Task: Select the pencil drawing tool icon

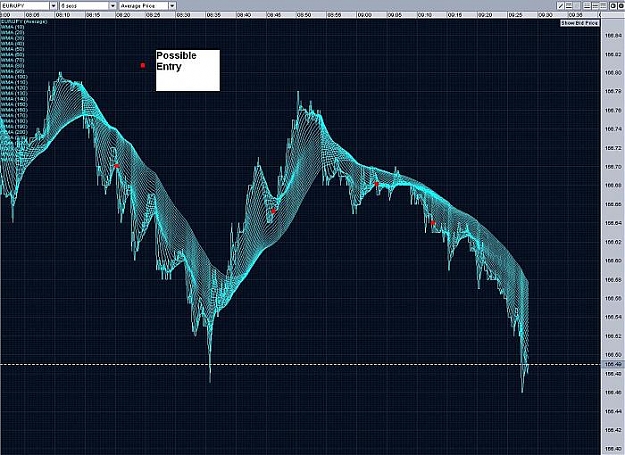Action: [560, 6]
